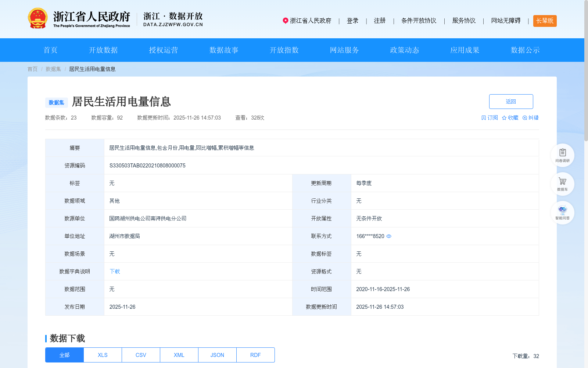Open the 政策动态 navigation item
The width and height of the screenshot is (588, 368).
(405, 50)
